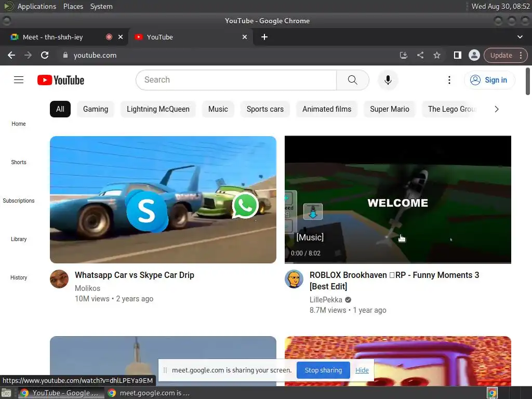Select the Animated films chip
532x399 pixels.
click(x=327, y=109)
